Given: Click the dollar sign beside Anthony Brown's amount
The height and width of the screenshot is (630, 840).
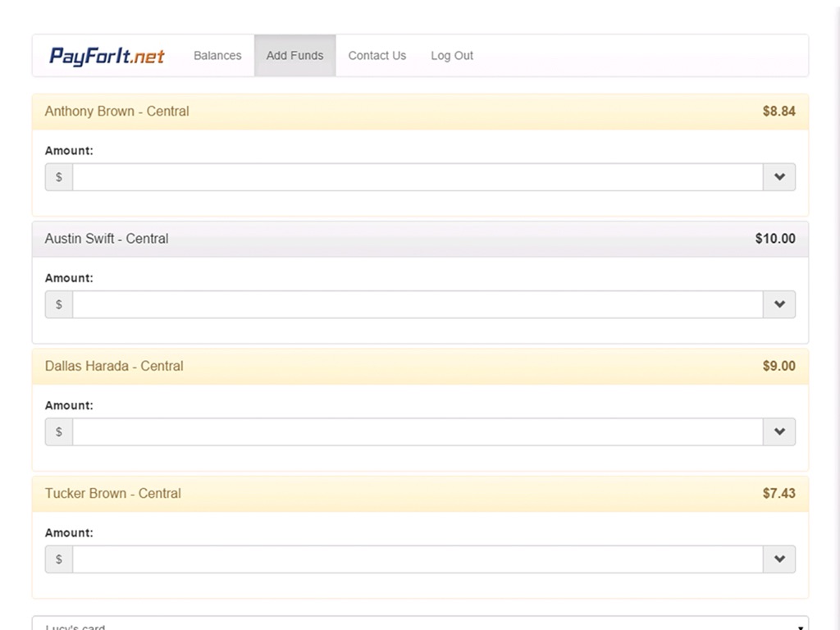Looking at the screenshot, I should tap(59, 177).
